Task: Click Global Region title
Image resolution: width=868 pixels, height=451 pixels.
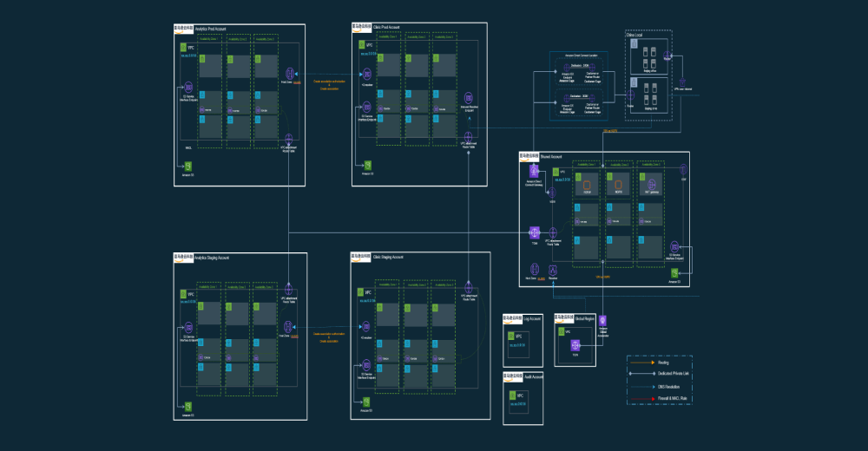Action: coord(584,319)
